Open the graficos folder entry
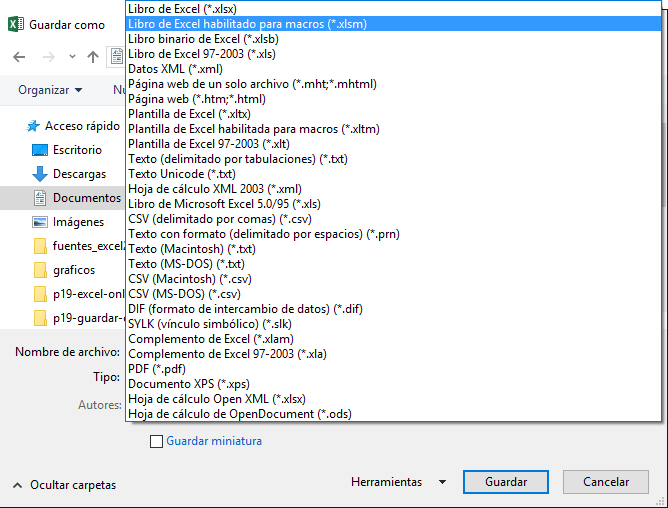This screenshot has height=508, width=668. point(74,270)
